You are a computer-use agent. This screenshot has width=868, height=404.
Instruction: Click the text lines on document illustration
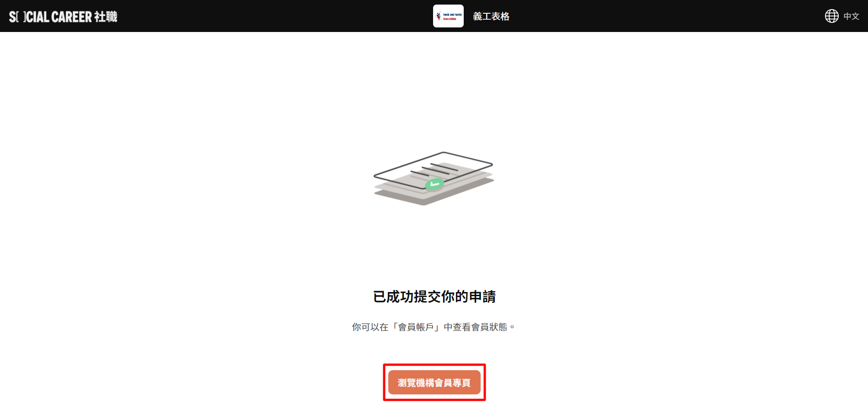click(x=434, y=169)
